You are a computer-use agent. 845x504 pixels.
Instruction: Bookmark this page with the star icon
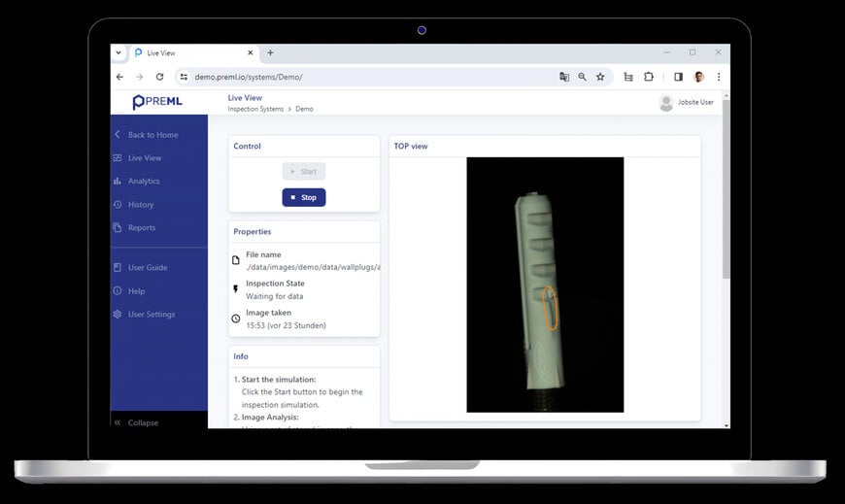point(600,77)
